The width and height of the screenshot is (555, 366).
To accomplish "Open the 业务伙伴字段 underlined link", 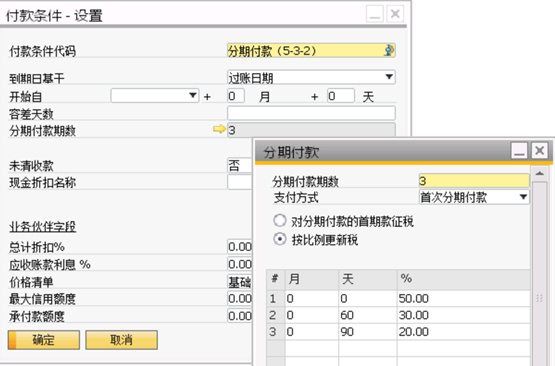I will tap(42, 227).
